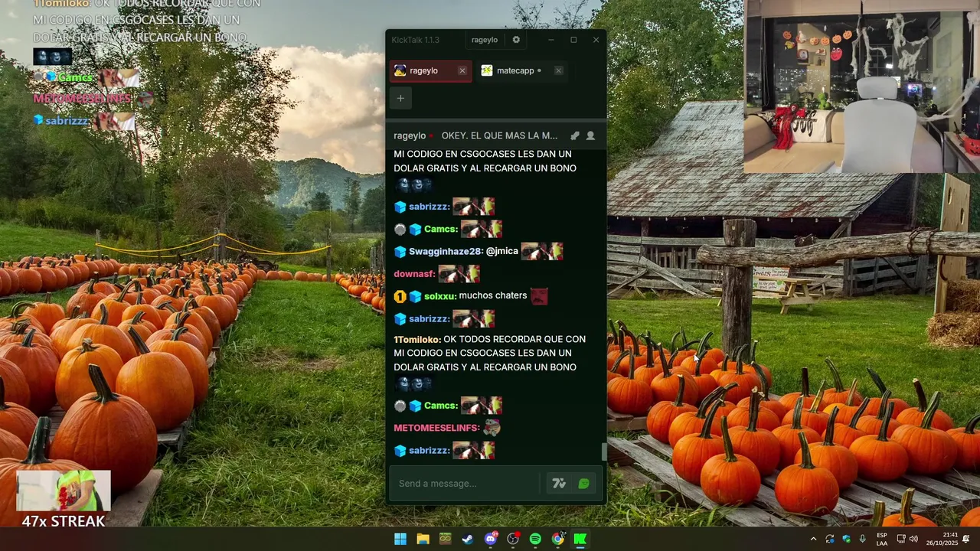
Task: Click the @jmica mention in chat
Action: click(x=502, y=251)
